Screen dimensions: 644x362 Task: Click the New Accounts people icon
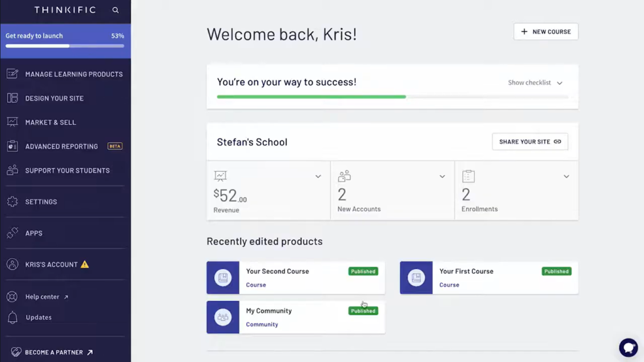[x=344, y=176]
